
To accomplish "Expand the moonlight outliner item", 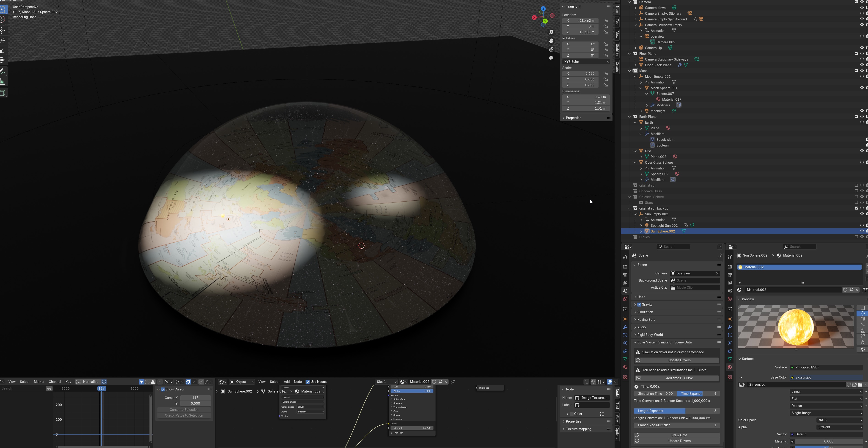I will [641, 111].
